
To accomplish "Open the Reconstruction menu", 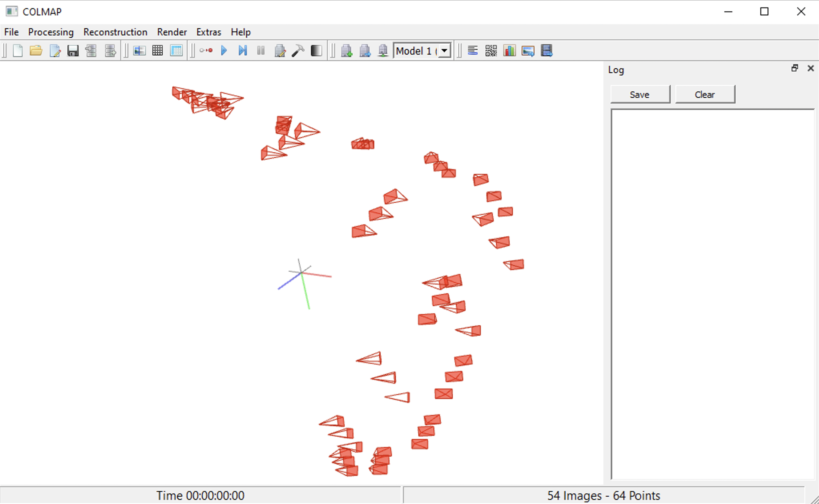I will pyautogui.click(x=115, y=32).
